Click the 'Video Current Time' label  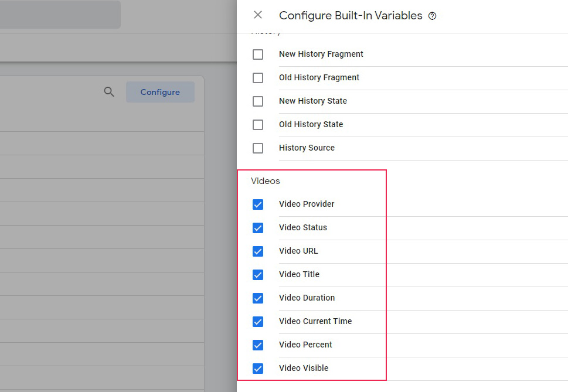(315, 321)
